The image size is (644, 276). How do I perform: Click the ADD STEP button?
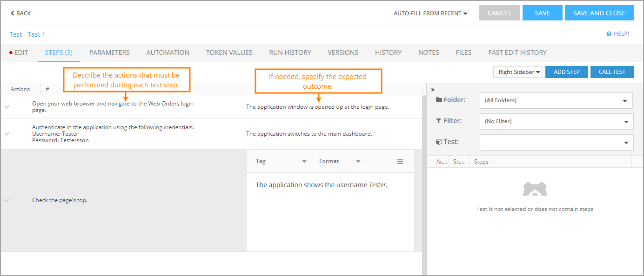click(x=566, y=72)
